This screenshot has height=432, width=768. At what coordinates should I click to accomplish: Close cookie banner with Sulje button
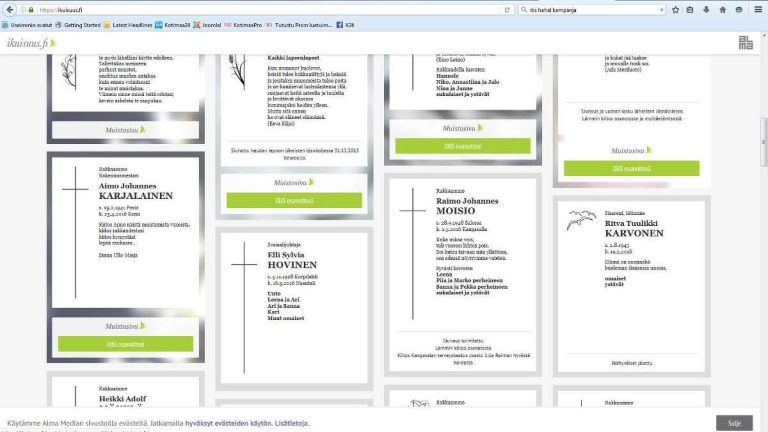[x=734, y=423]
